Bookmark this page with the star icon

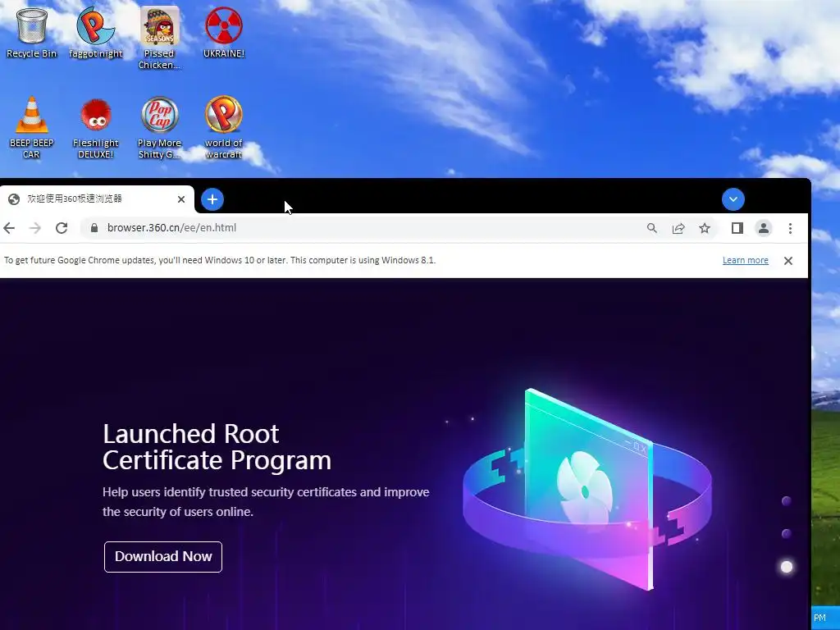tap(705, 228)
